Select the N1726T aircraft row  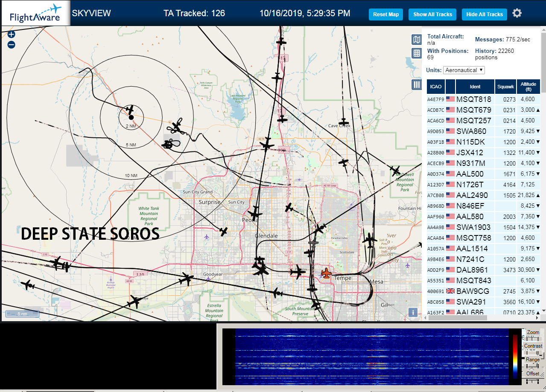pos(483,184)
